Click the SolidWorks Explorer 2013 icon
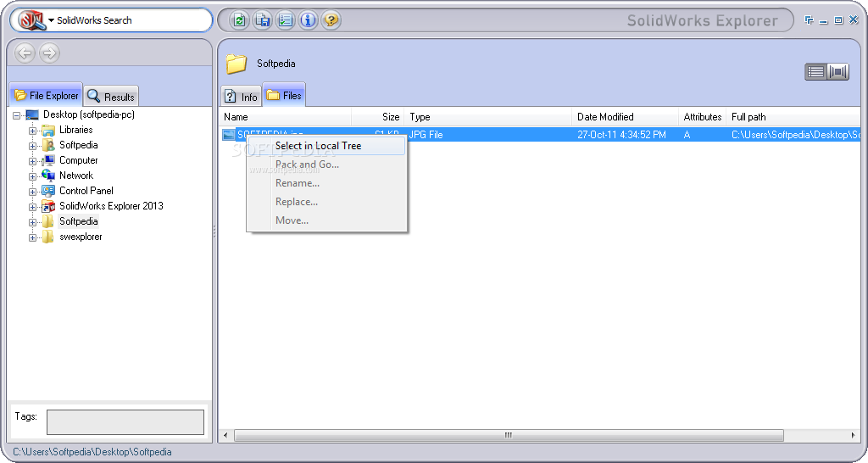 tap(48, 206)
